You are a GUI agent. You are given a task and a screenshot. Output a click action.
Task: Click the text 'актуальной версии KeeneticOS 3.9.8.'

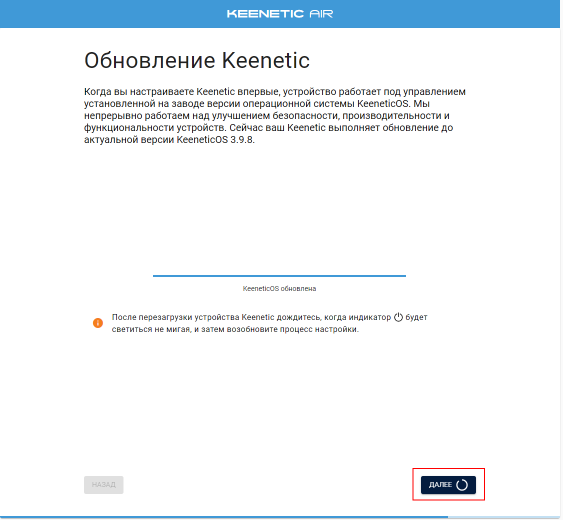(x=169, y=140)
